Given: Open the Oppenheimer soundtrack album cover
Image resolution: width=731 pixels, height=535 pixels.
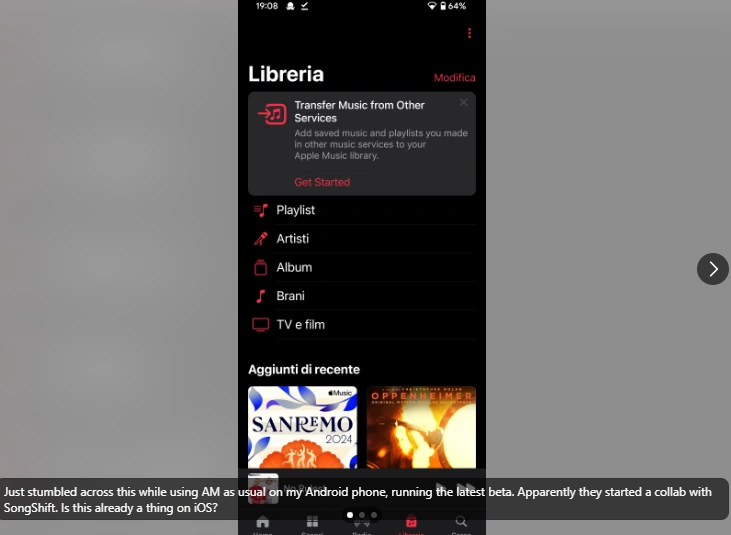Looking at the screenshot, I should [x=421, y=427].
